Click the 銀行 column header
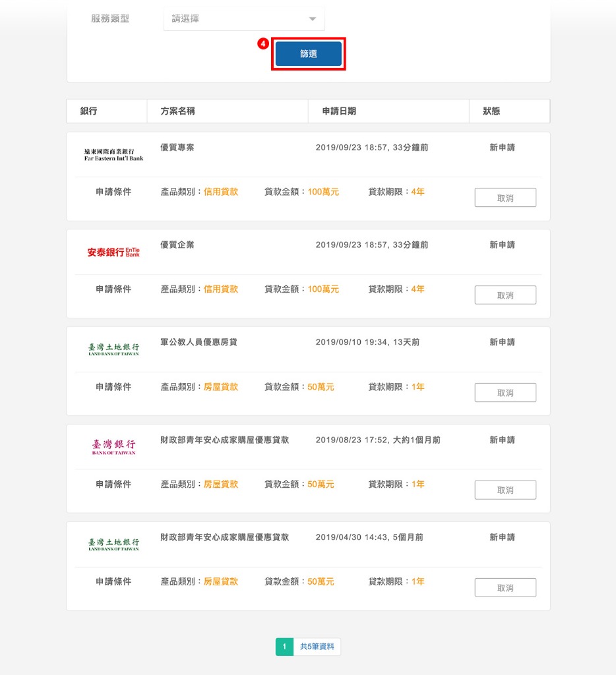 pos(89,111)
